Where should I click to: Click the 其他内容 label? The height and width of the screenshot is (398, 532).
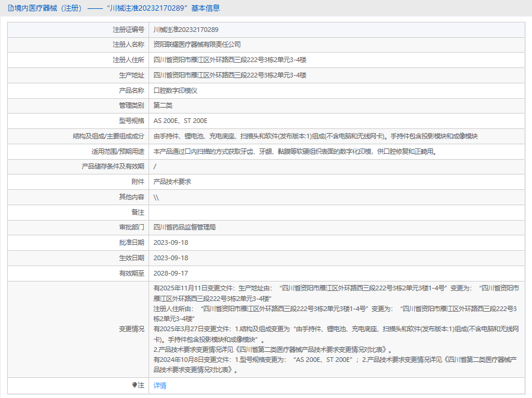coord(131,197)
